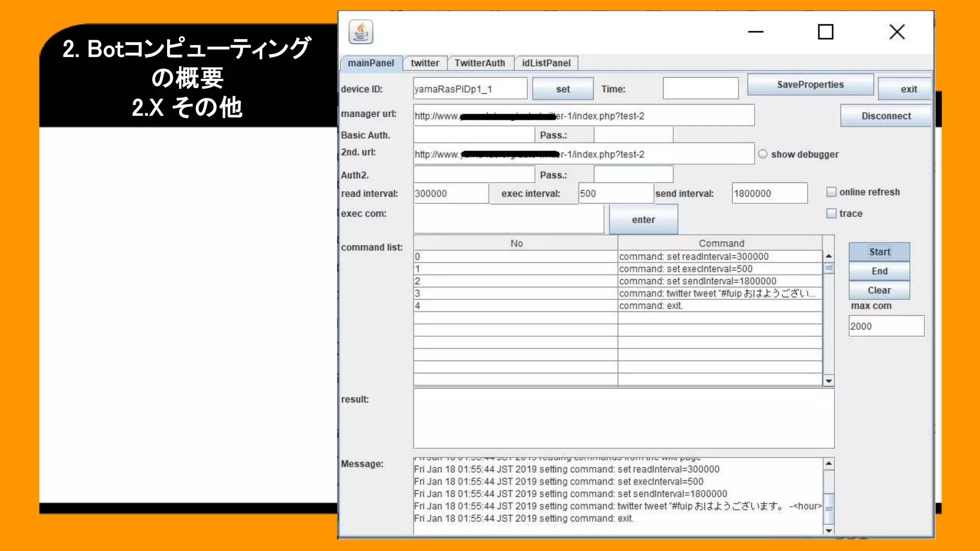Click the Auth2. username field
Image resolution: width=980 pixels, height=551 pixels.
[474, 175]
